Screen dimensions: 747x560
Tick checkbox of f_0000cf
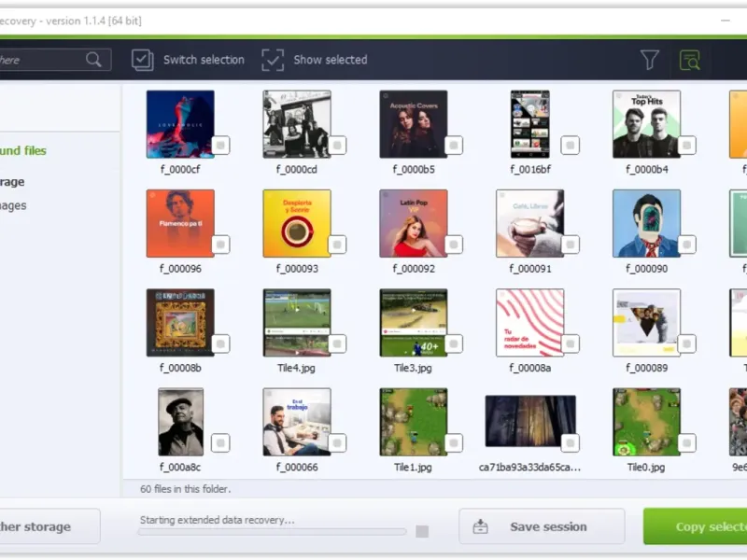point(220,146)
